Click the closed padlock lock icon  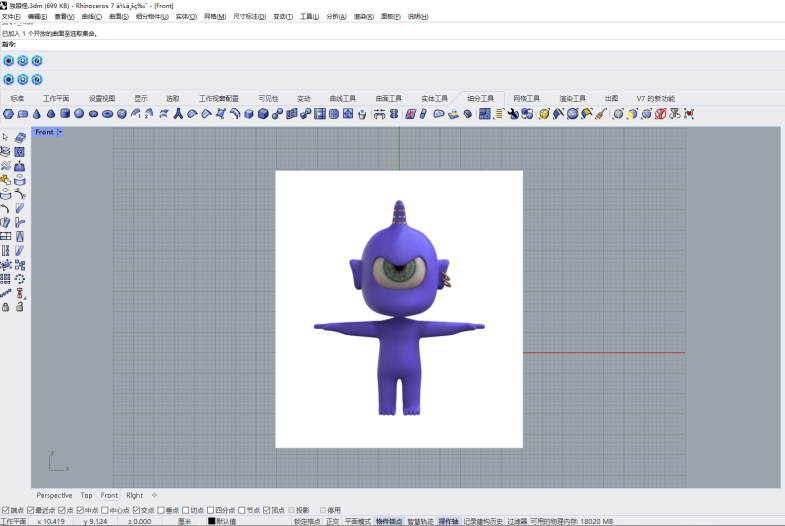6,307
